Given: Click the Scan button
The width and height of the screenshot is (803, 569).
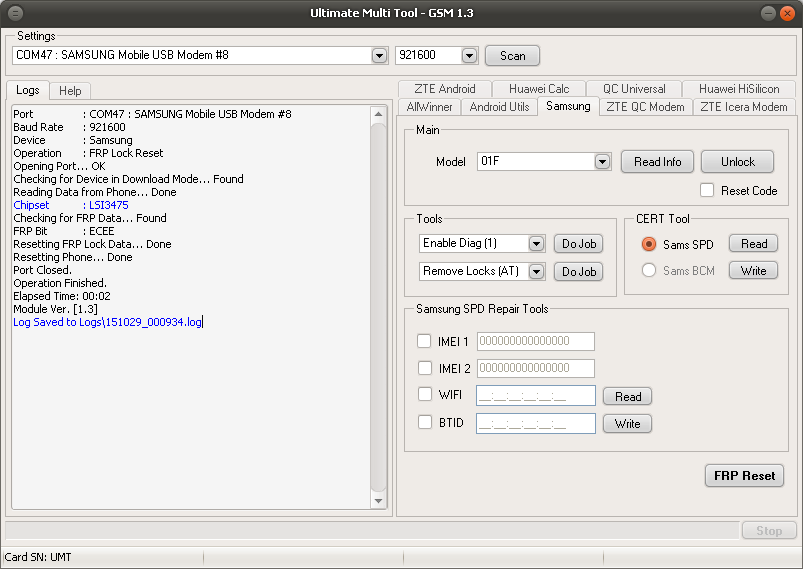Looking at the screenshot, I should click(x=512, y=55).
